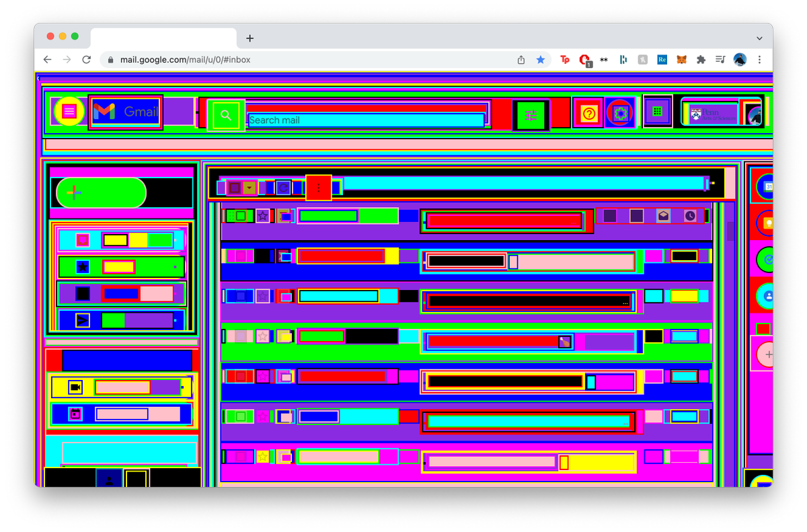Click Snooze clock icon on first email
807x532 pixels.
pos(690,216)
